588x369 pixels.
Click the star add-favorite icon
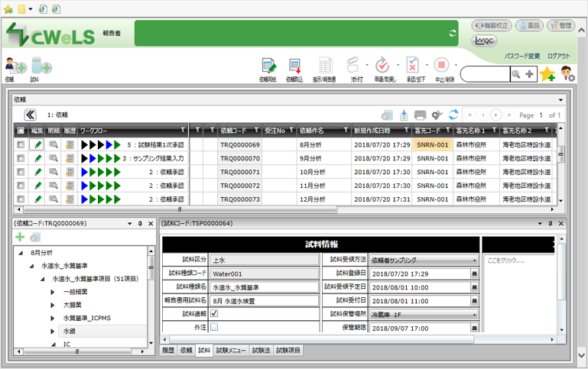point(547,73)
